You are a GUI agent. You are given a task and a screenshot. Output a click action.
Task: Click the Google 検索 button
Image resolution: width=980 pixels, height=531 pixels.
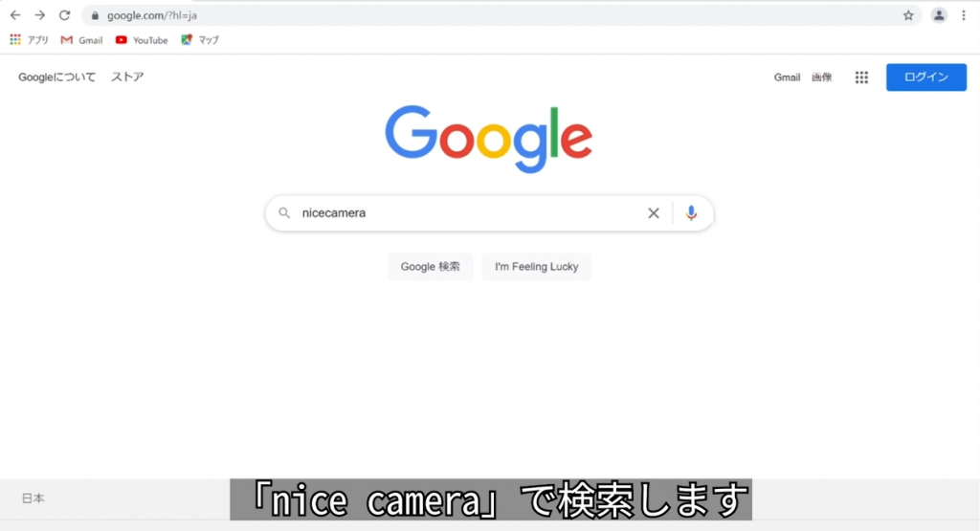[430, 267]
